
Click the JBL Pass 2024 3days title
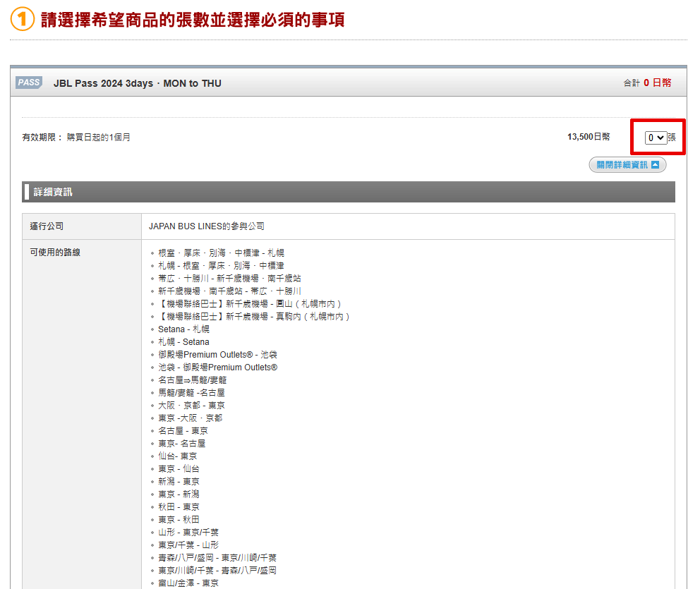(x=137, y=83)
